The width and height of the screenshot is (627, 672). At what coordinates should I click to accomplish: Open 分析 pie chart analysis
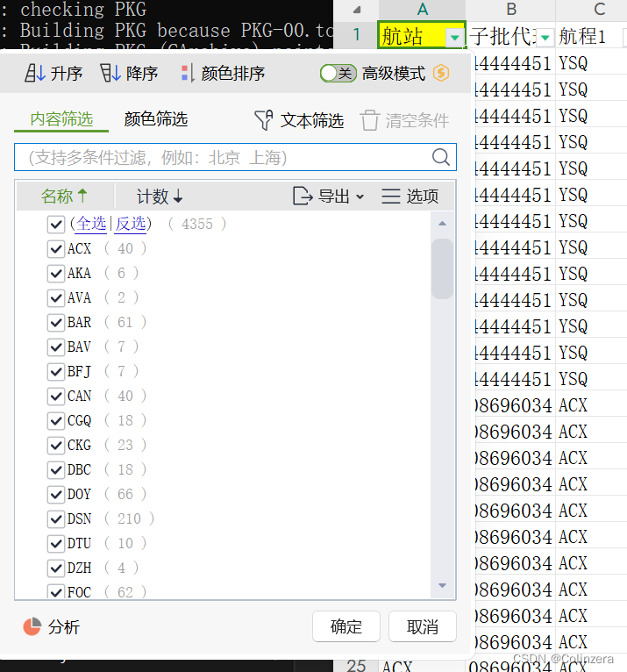51,627
